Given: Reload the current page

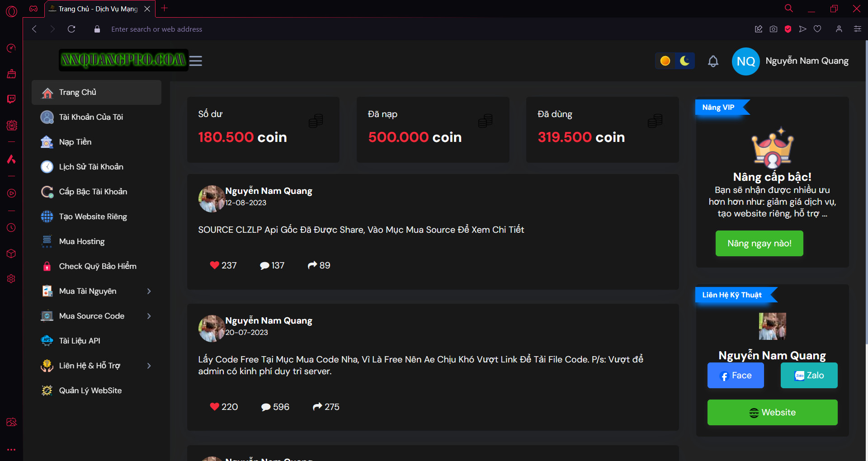Looking at the screenshot, I should coord(71,29).
